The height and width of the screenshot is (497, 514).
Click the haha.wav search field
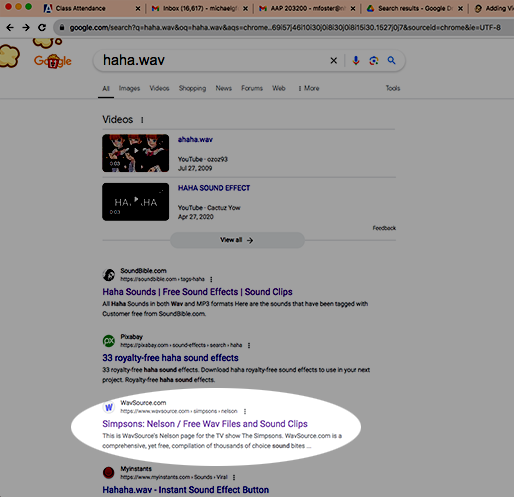[213, 60]
